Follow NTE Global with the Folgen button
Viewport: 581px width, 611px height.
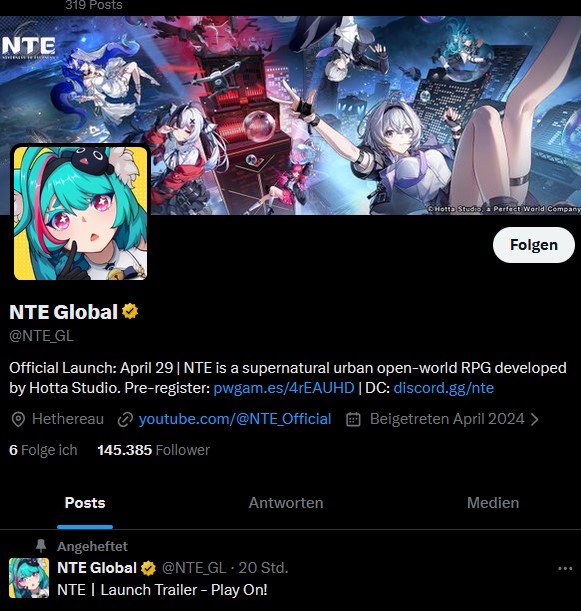533,245
